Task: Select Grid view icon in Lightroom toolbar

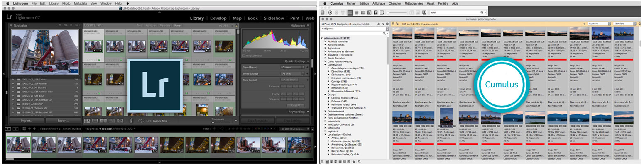Action: (x=87, y=121)
